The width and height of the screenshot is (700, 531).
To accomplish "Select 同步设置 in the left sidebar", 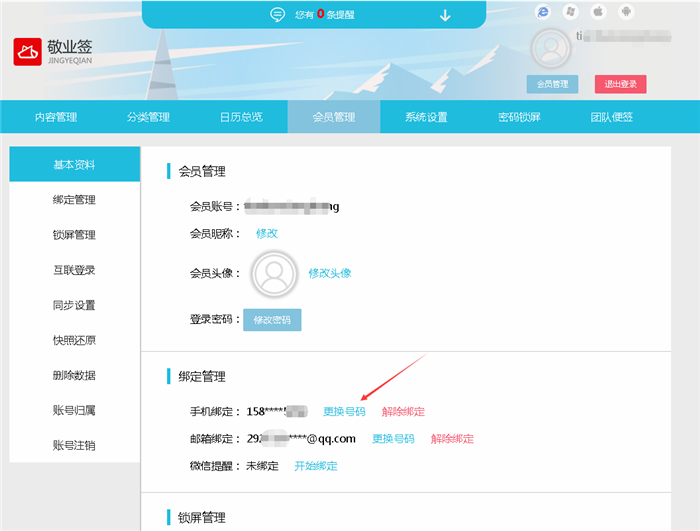I will click(74, 305).
